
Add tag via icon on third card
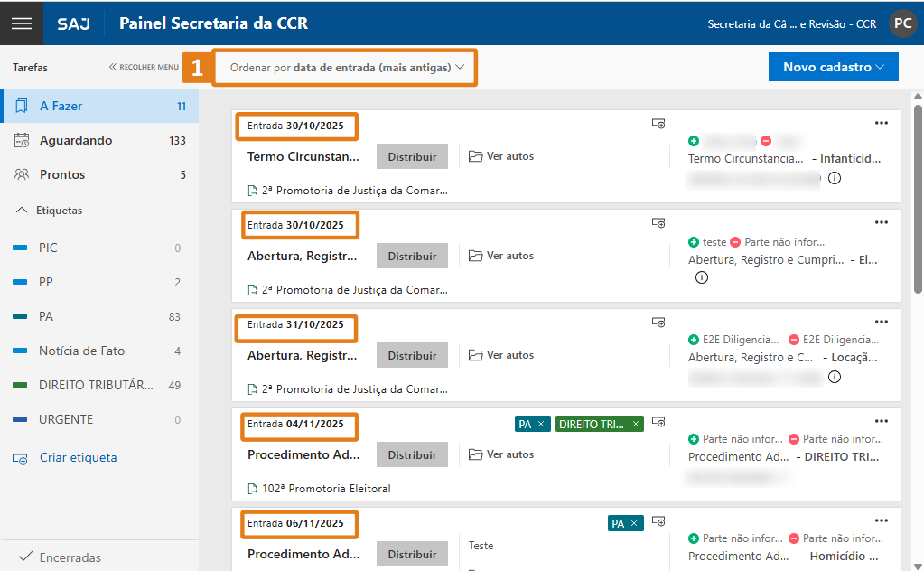(x=658, y=323)
